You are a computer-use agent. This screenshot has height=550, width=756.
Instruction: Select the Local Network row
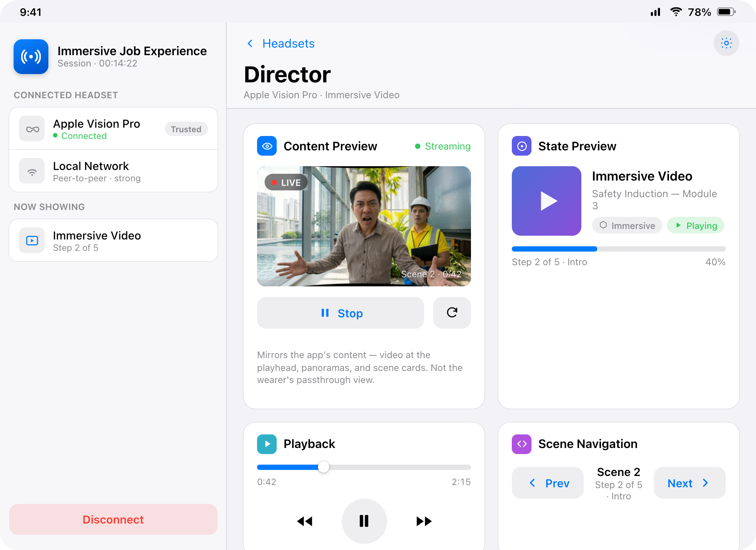pyautogui.click(x=113, y=171)
